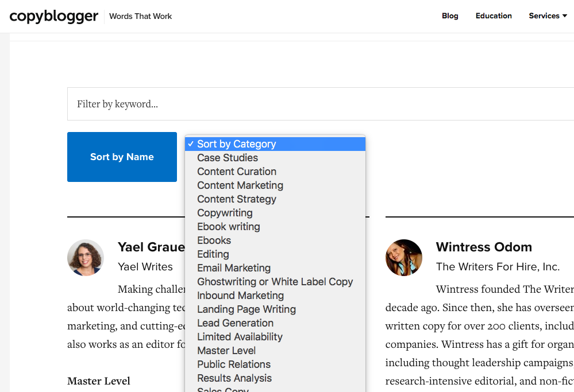Pick Content Strategy from the list
Screen dimensions: 574x392
pyautogui.click(x=237, y=199)
